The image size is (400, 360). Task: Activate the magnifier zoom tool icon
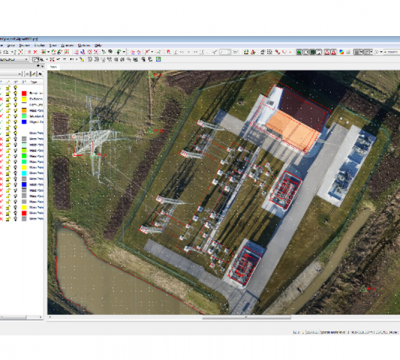click(x=42, y=60)
